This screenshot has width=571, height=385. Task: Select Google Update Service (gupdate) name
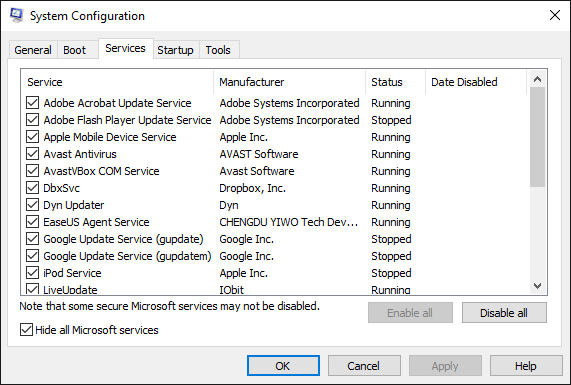[x=123, y=239]
